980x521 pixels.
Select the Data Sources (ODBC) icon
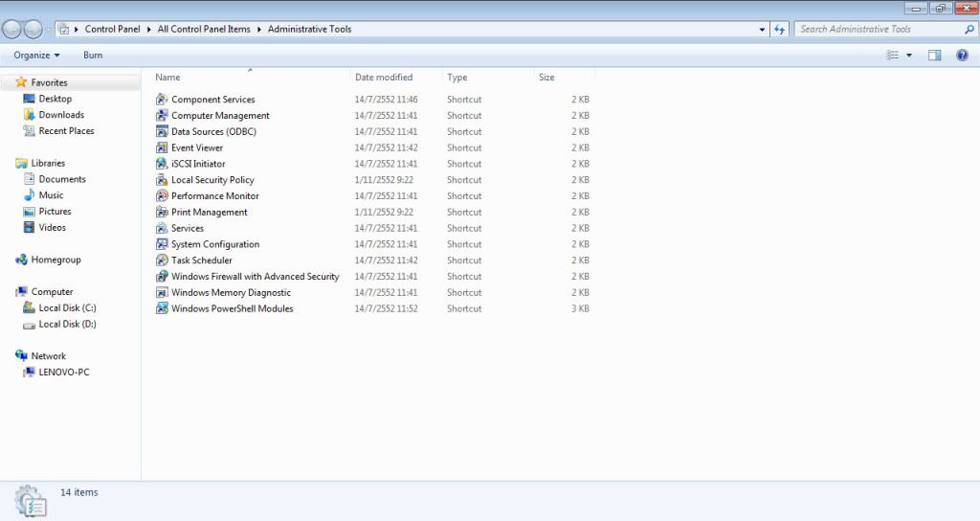click(162, 131)
